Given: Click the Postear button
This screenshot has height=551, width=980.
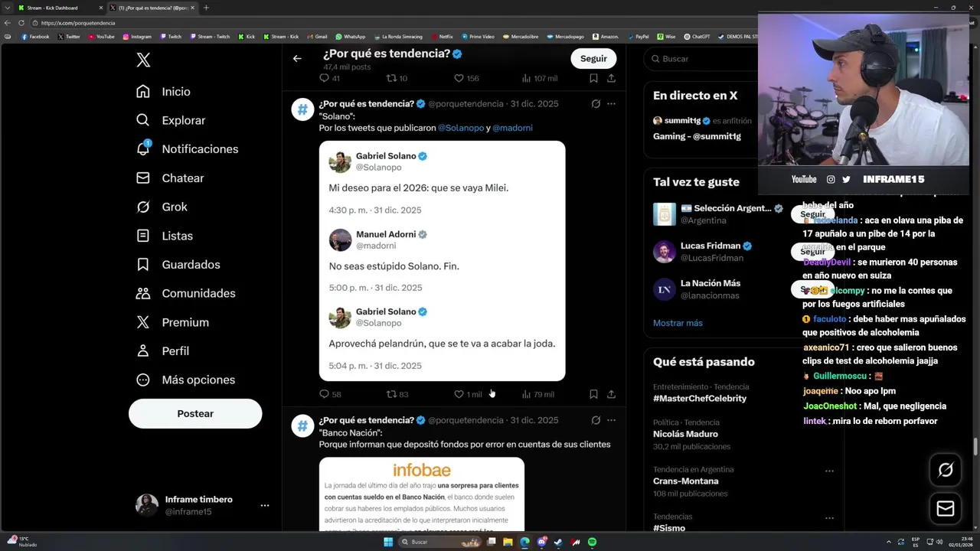Looking at the screenshot, I should [x=195, y=413].
